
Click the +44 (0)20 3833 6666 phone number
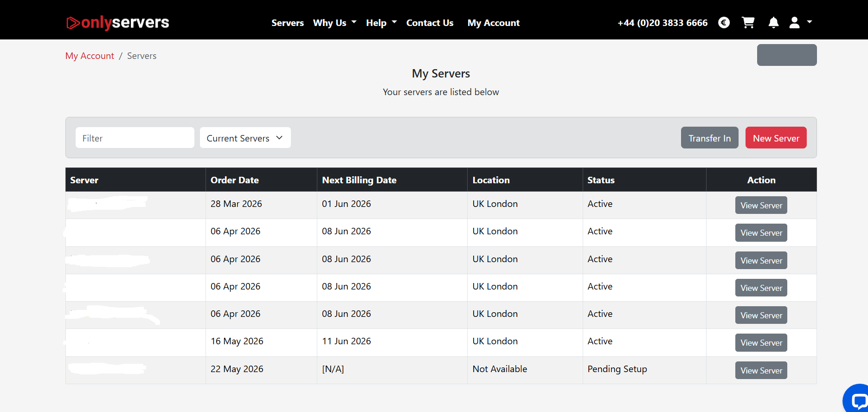[662, 23]
